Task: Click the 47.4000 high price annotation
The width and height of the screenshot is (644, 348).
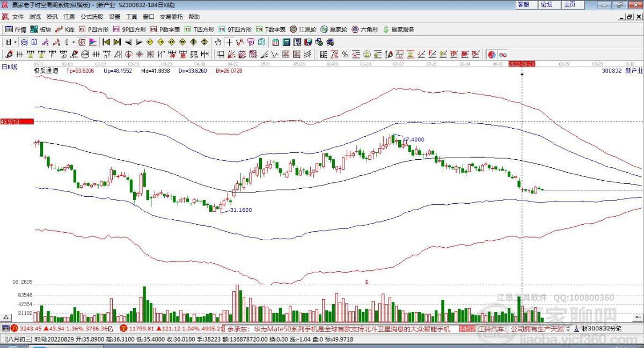Action: tap(413, 139)
